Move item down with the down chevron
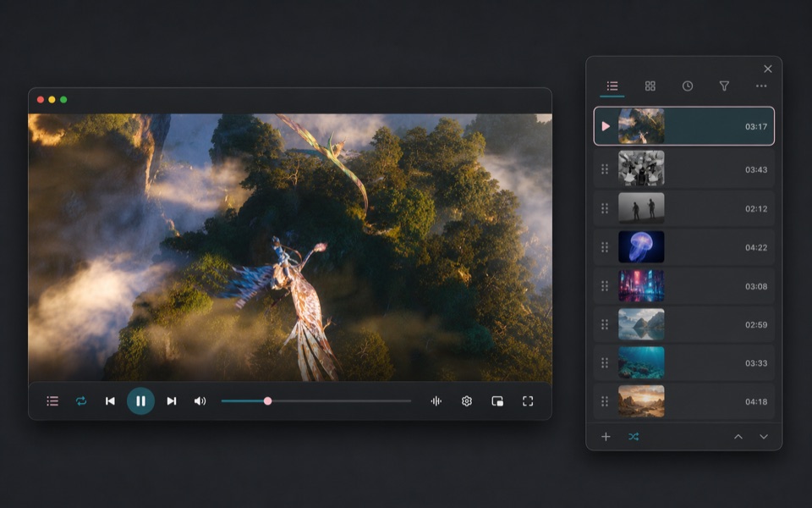This screenshot has height=508, width=812. click(764, 437)
